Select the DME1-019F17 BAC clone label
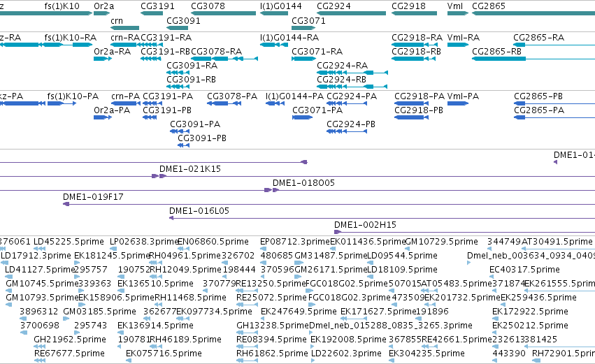This screenshot has height=364, width=595. (x=94, y=197)
